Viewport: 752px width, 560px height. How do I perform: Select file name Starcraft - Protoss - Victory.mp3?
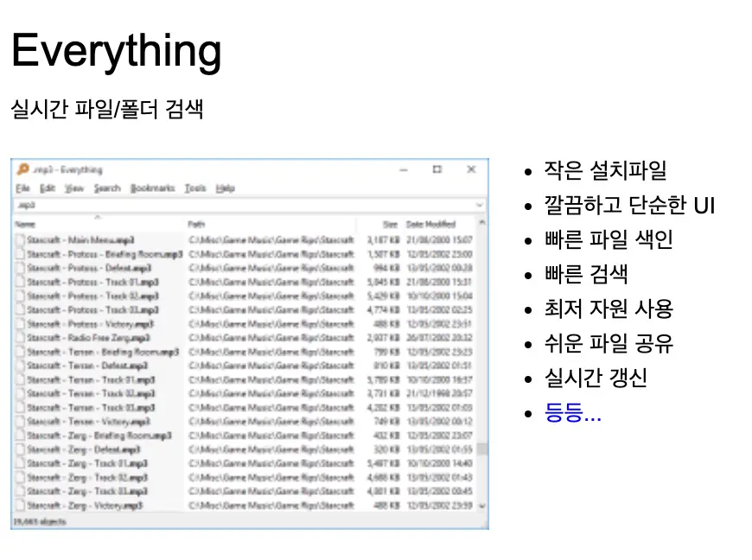click(x=91, y=324)
